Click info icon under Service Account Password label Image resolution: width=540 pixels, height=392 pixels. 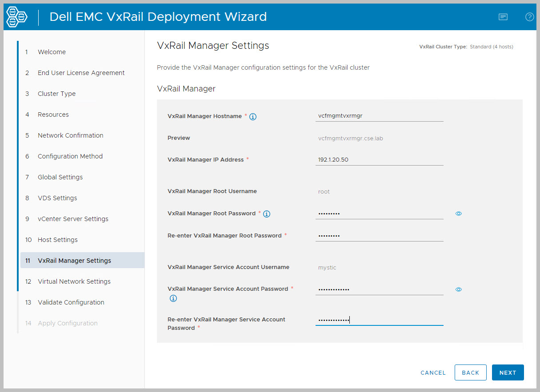tap(173, 298)
